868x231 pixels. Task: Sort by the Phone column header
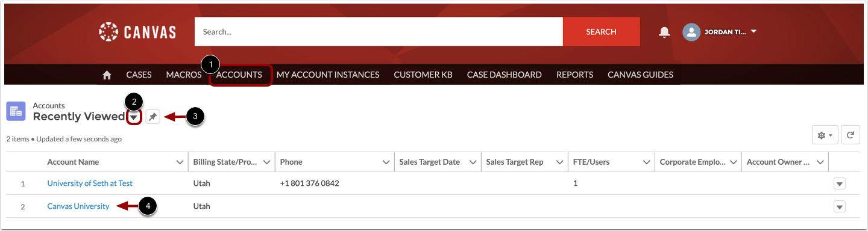click(291, 162)
